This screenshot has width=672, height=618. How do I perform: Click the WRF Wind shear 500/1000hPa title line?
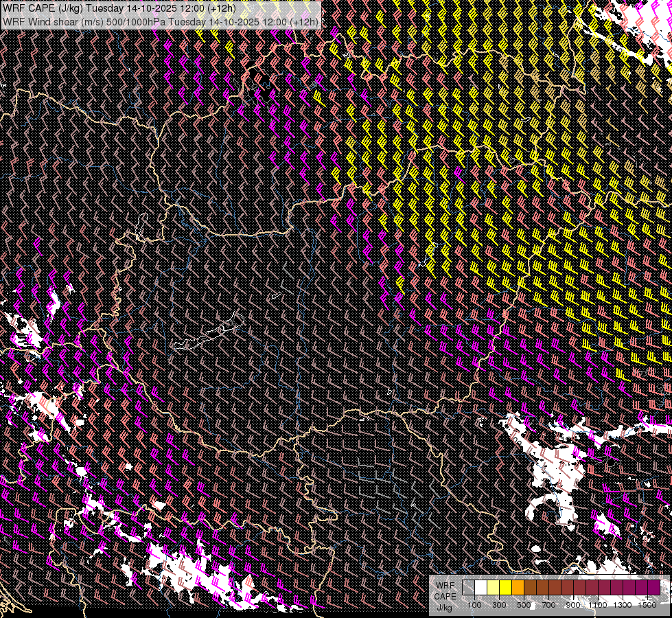point(161,22)
